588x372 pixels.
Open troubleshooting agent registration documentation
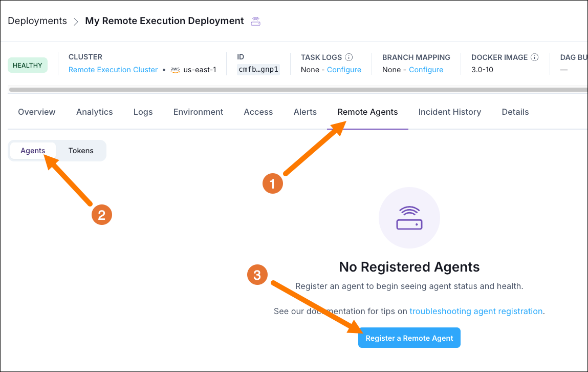tap(475, 311)
